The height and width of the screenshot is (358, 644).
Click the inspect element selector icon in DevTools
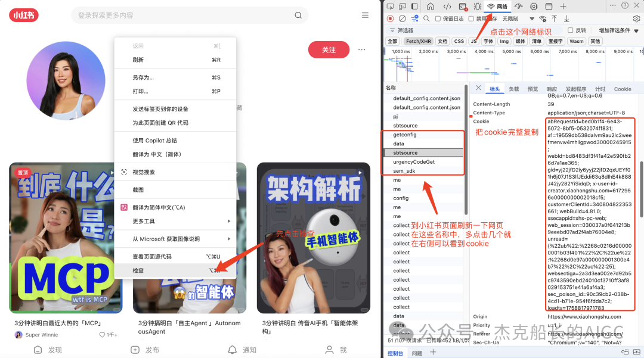pyautogui.click(x=390, y=6)
